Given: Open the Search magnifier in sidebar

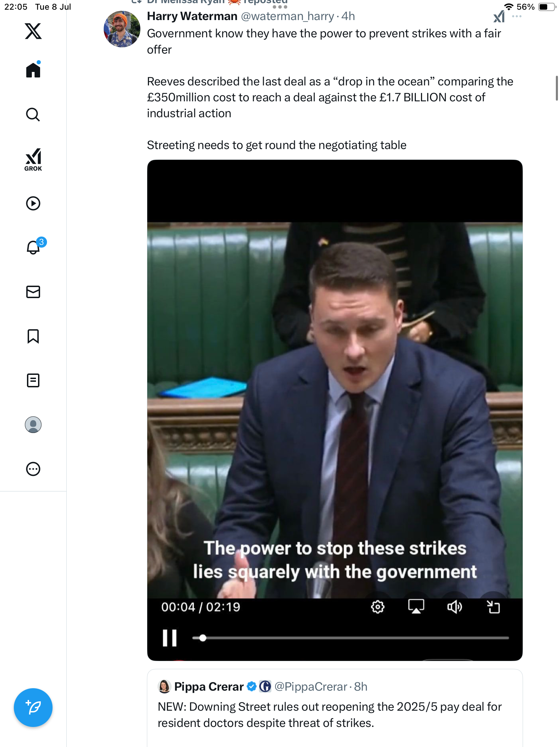Looking at the screenshot, I should point(33,114).
